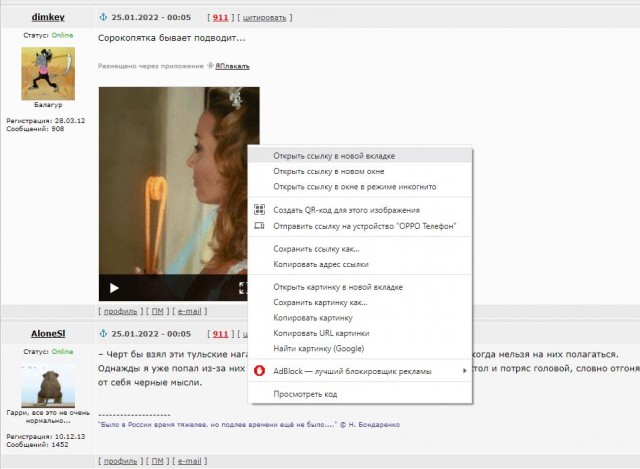Click anchor icon in AloneSl's post header
Viewport: 640px width, 469px height.
click(103, 333)
